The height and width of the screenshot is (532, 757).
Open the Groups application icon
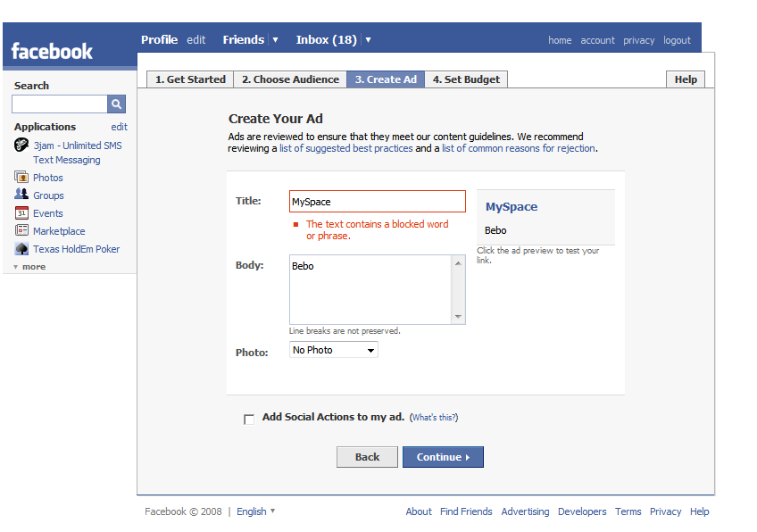[21, 195]
